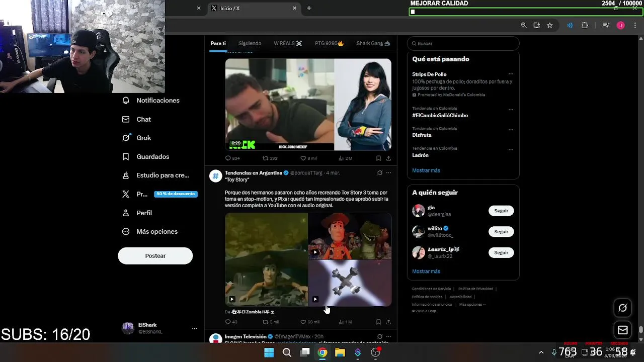This screenshot has height=362, width=644.
Task: Open the Perfil page from sidebar
Action: pos(137,213)
